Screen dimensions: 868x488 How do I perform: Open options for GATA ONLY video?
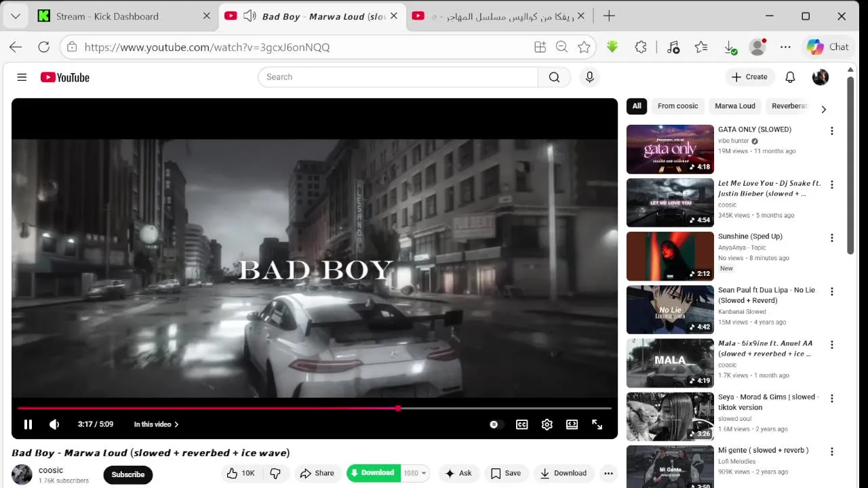click(832, 131)
